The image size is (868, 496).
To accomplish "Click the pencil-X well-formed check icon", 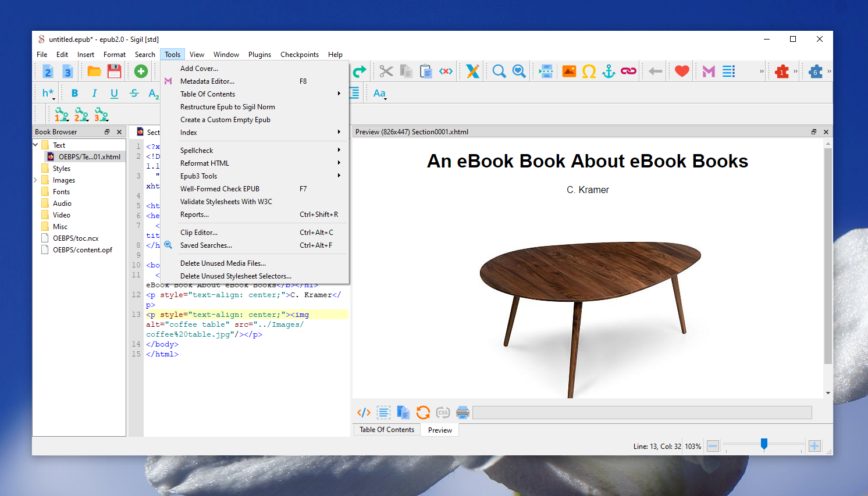I will pyautogui.click(x=472, y=72).
